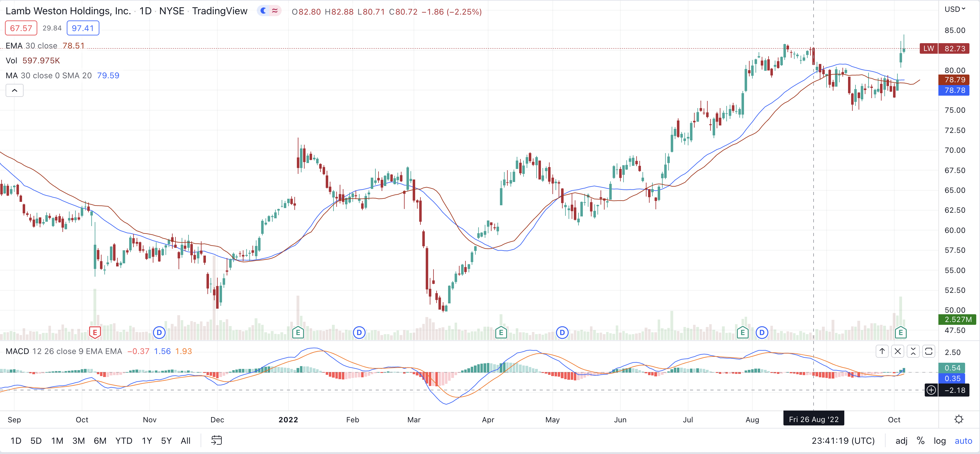
Task: Click the post-market moon session indicator
Action: pyautogui.click(x=263, y=11)
